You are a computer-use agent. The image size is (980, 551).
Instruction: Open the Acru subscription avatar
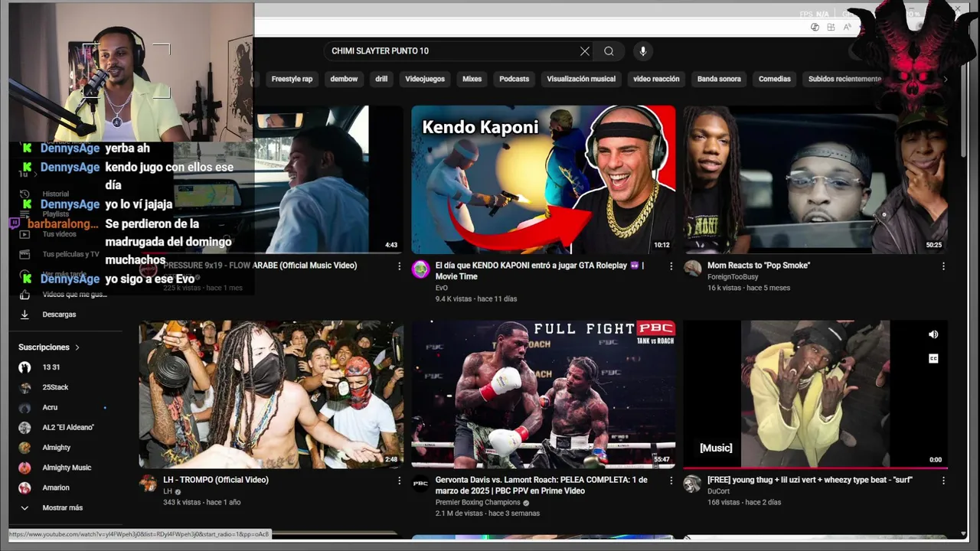point(24,408)
